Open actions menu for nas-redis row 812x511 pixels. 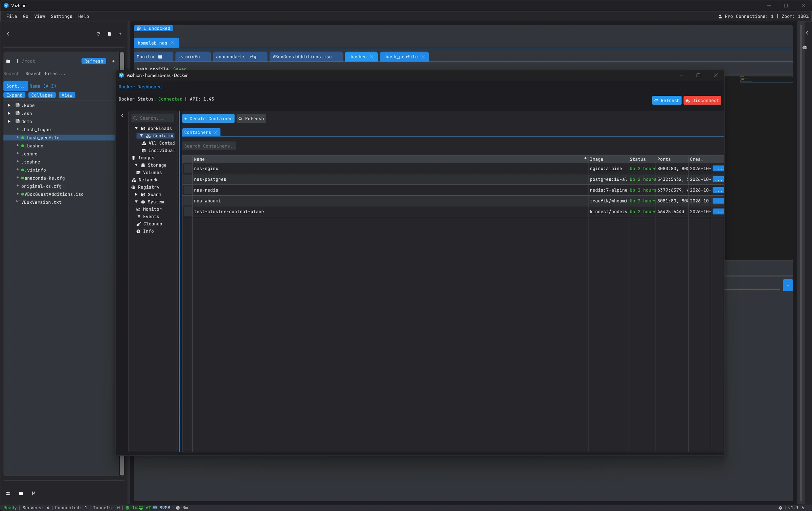(718, 190)
